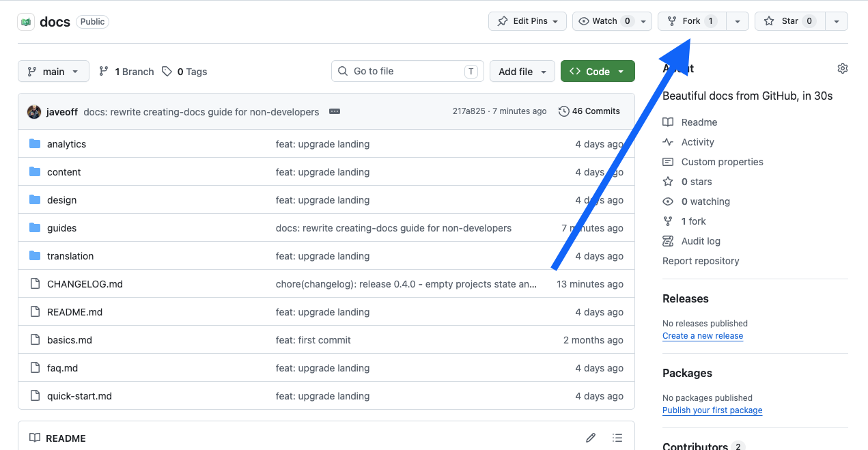Open the 0 Tags link
This screenshot has height=450, width=868.
(x=184, y=71)
